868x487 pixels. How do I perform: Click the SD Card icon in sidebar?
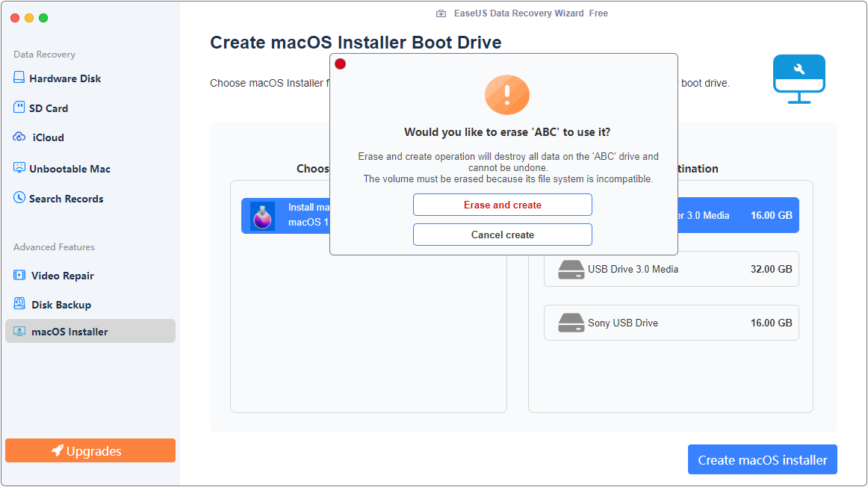tap(19, 108)
